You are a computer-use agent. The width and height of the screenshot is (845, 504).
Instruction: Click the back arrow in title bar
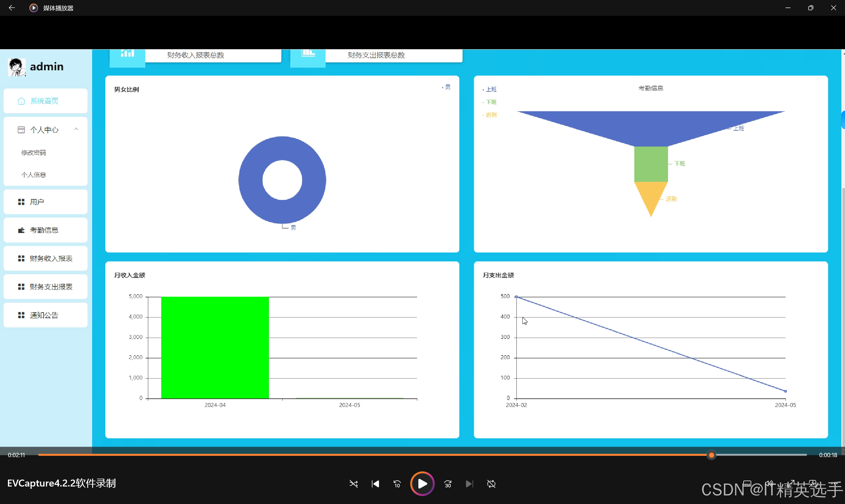(12, 8)
